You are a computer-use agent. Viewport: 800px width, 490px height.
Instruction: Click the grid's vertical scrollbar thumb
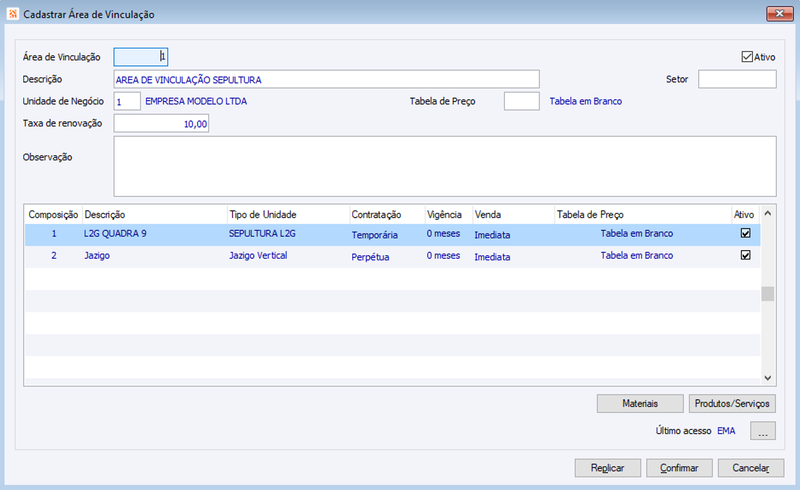[767, 293]
